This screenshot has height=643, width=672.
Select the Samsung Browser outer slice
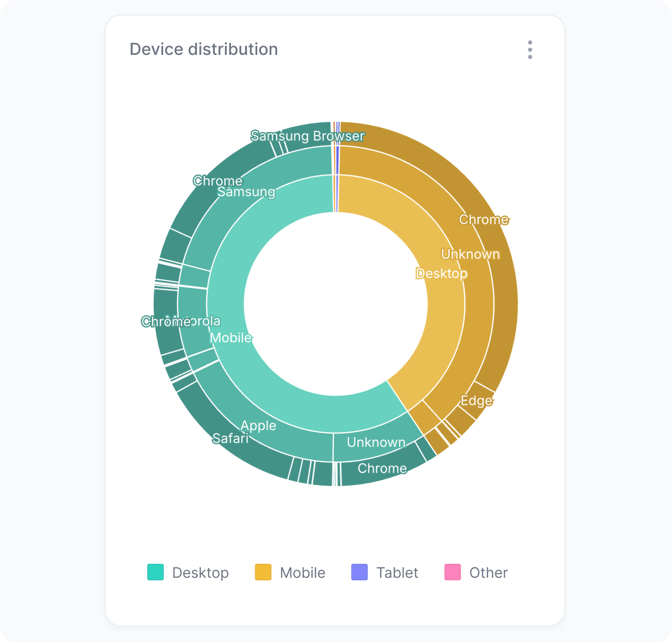(307, 136)
